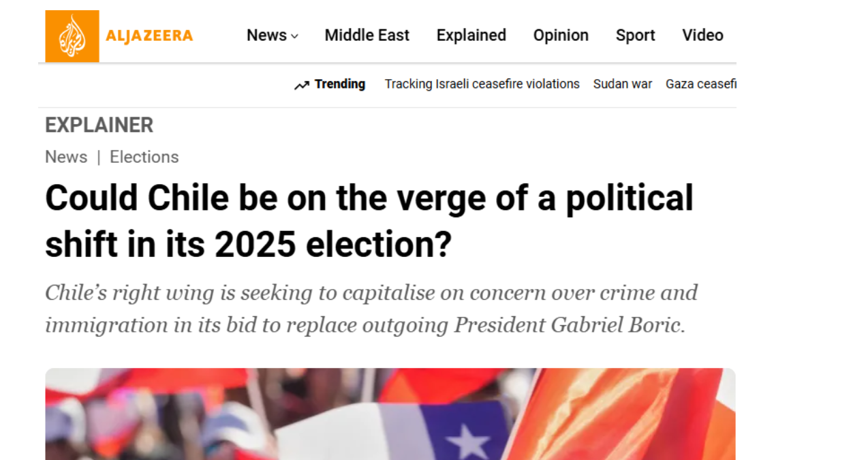This screenshot has height=460, width=868.
Task: Go to the Middle East section
Action: click(367, 35)
